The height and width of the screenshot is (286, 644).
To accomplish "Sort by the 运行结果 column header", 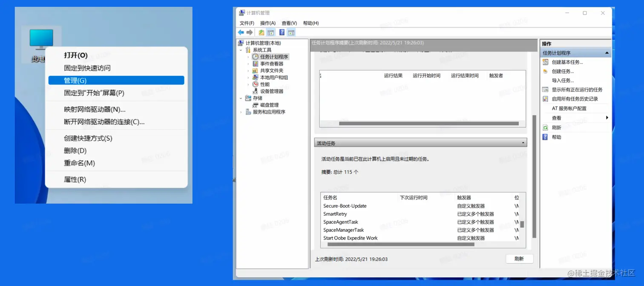I will [393, 75].
